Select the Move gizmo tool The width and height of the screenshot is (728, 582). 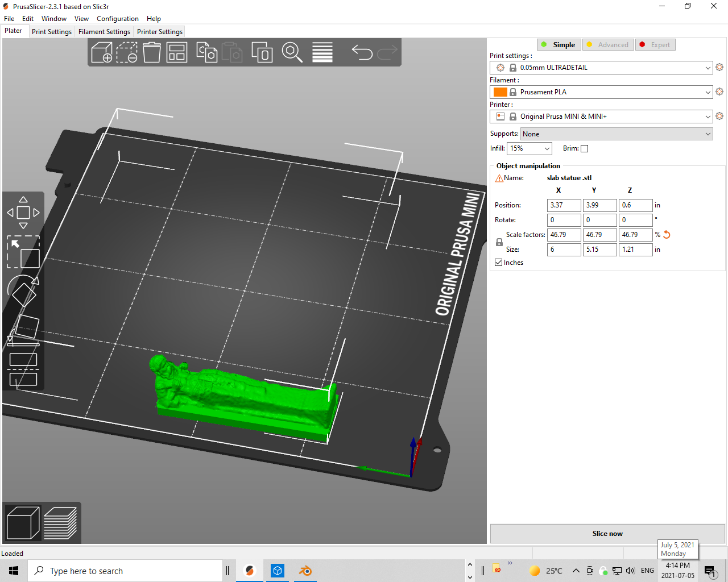pos(23,213)
